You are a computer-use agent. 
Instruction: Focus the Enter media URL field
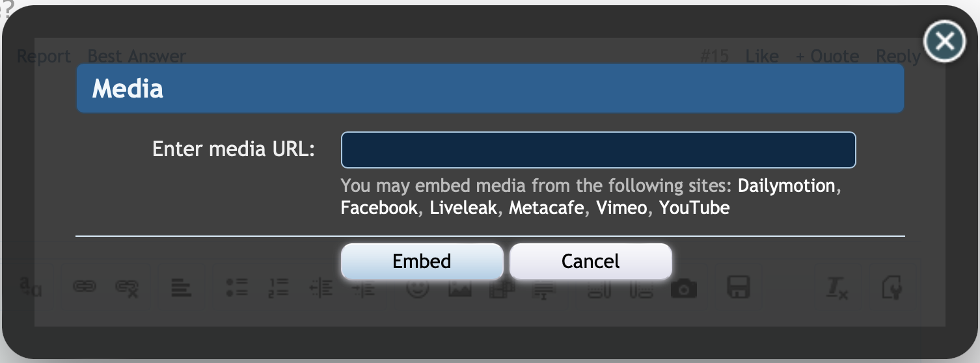pyautogui.click(x=598, y=150)
